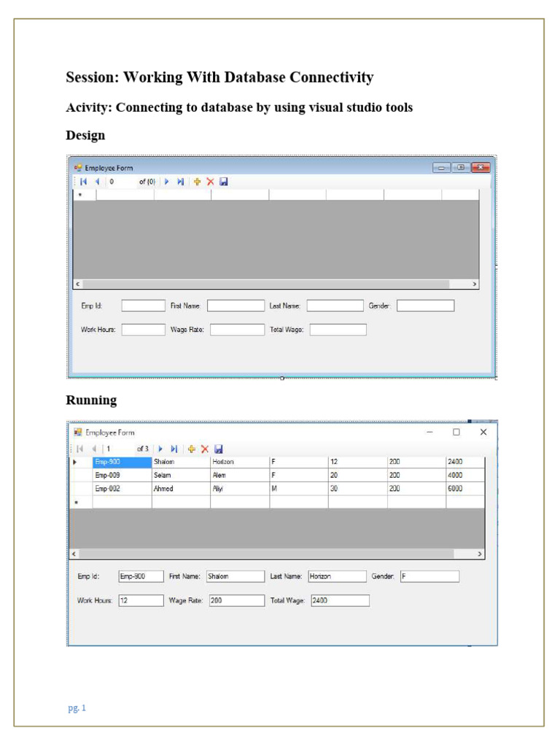Click the M gender cell in Ahmed row
Screen dimensions: 560x747
click(299, 488)
